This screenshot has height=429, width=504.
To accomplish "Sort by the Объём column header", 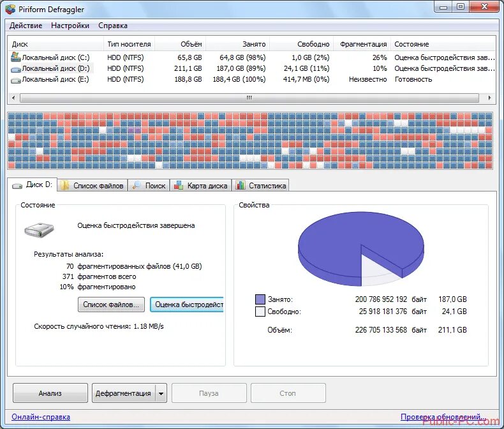I will click(x=181, y=44).
